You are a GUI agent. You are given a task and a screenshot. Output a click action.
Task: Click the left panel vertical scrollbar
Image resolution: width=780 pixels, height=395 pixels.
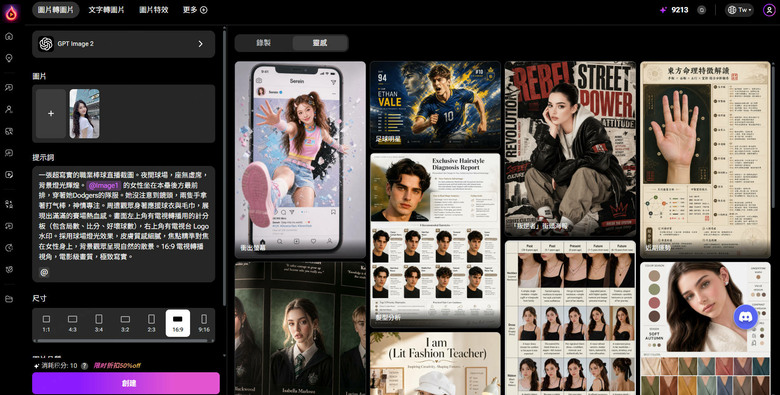click(x=224, y=169)
